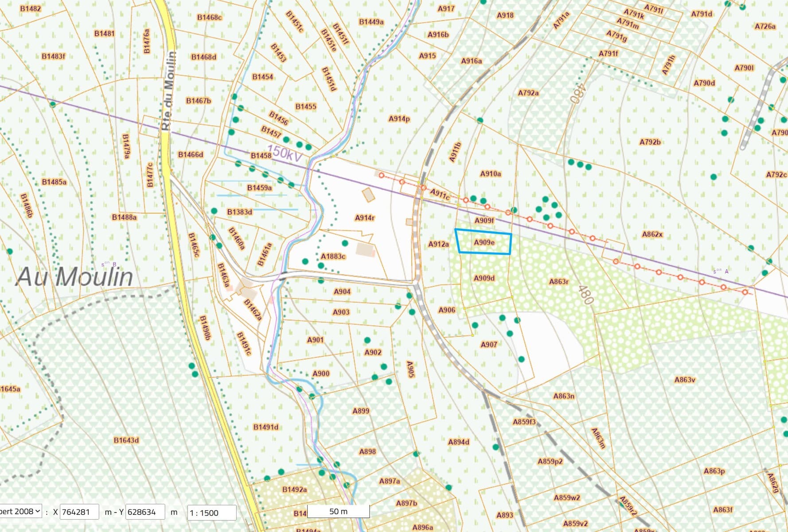
Task: Click the large building symbol above label A1883c
Action: pyautogui.click(x=365, y=249)
